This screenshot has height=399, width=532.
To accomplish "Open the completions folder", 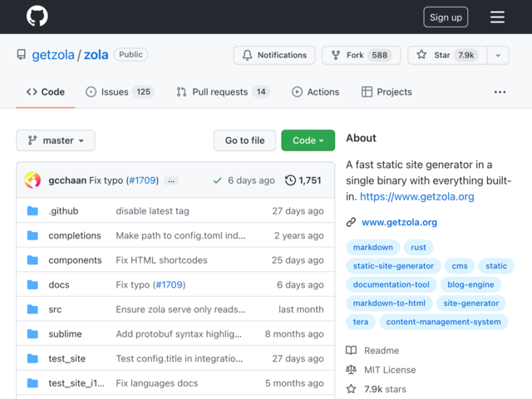I will tap(75, 235).
